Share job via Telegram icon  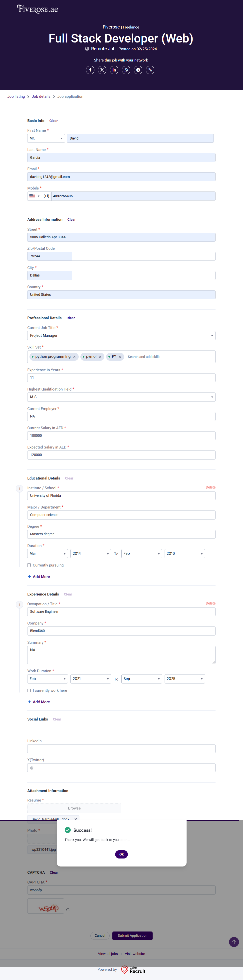pos(138,70)
